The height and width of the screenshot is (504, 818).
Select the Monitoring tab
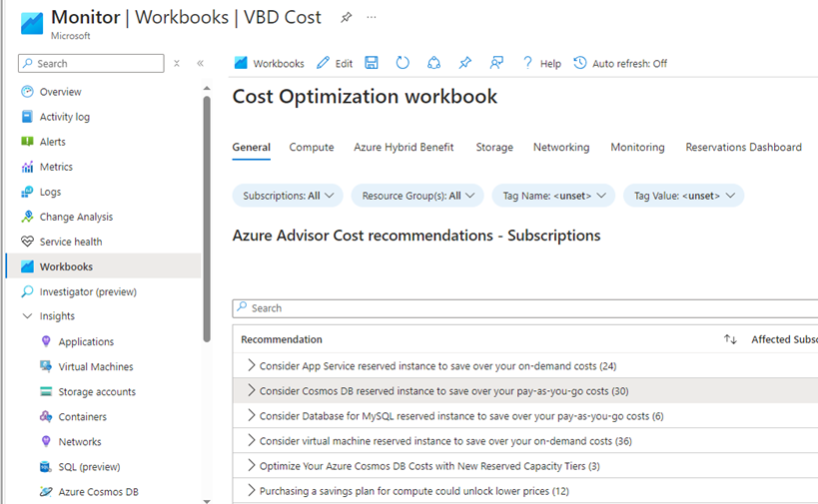coord(637,148)
